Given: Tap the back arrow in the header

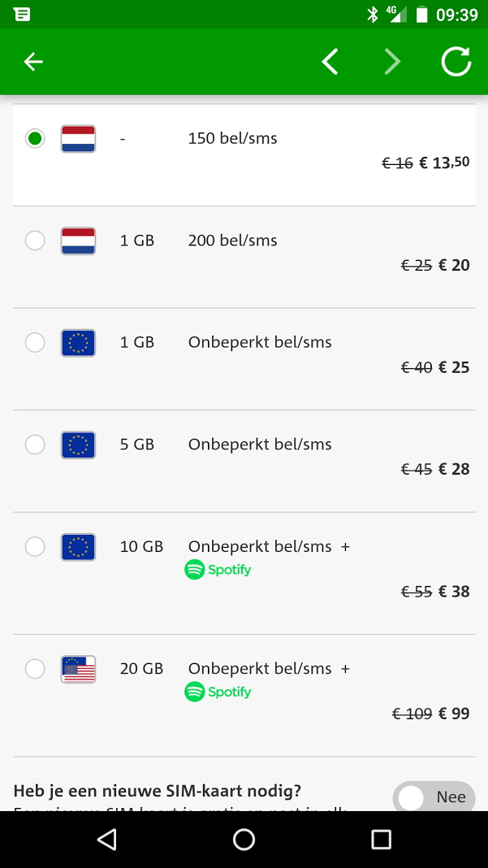Looking at the screenshot, I should tap(33, 62).
